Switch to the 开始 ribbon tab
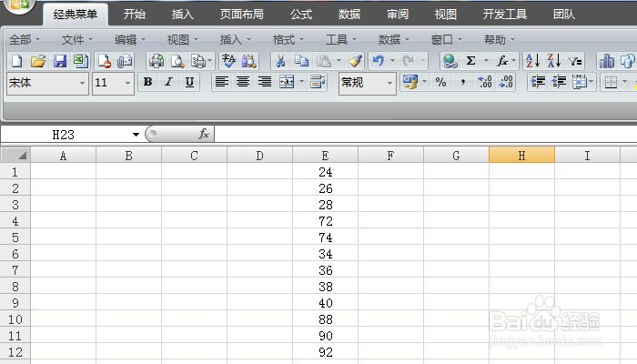This screenshot has width=637, height=364. click(x=135, y=15)
